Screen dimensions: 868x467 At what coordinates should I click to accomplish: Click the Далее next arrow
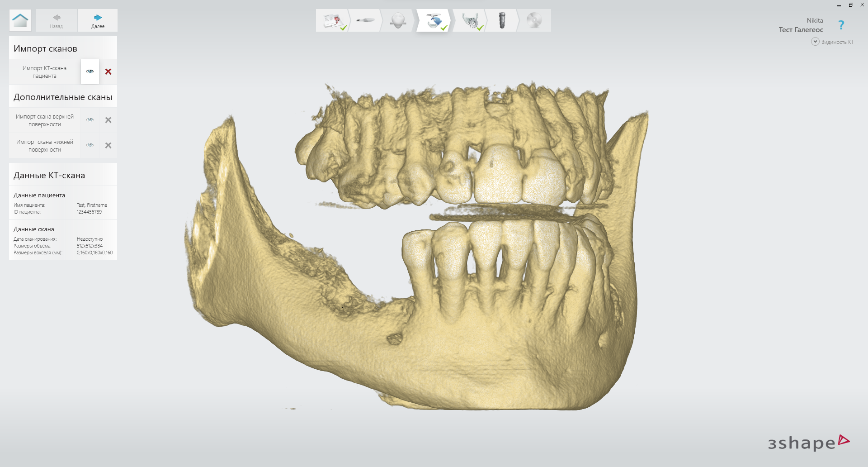(98, 20)
